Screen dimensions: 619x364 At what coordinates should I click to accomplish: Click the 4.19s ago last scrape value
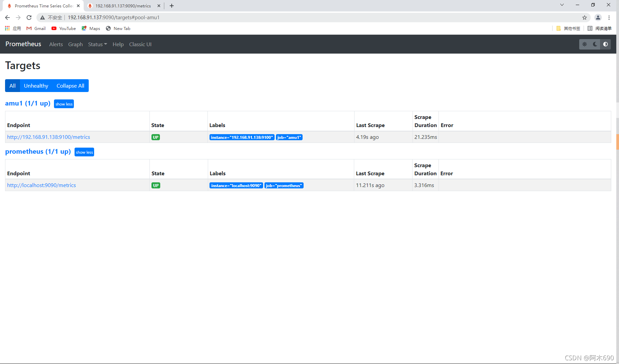(x=367, y=137)
